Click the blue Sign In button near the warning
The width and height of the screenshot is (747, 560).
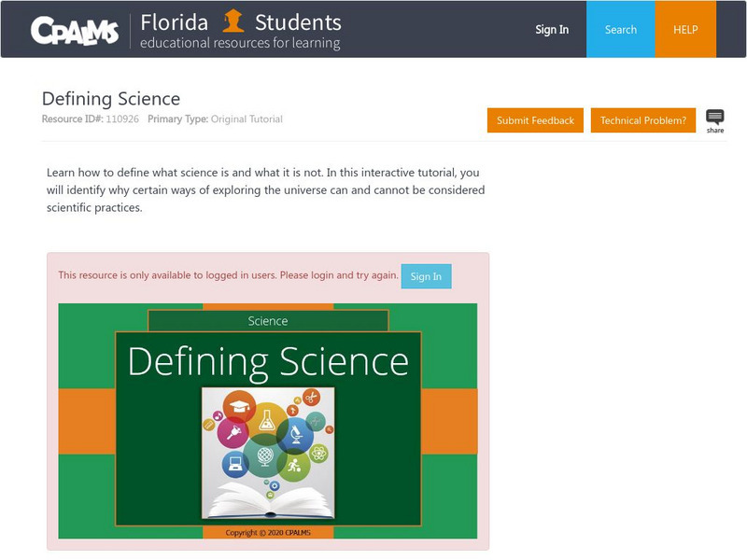426,275
